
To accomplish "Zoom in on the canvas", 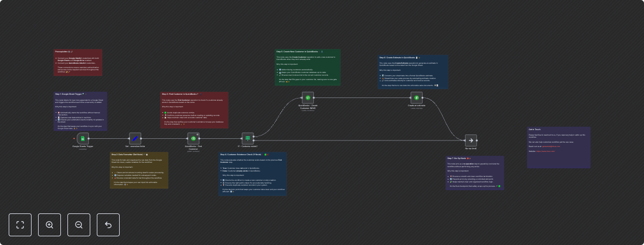I will tap(49, 225).
